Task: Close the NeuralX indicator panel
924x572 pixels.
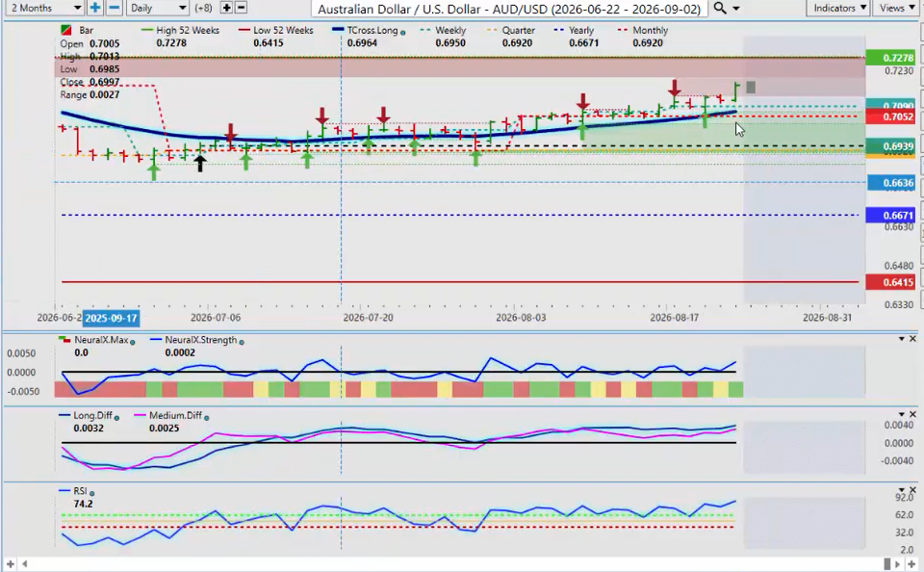Action: pos(912,339)
